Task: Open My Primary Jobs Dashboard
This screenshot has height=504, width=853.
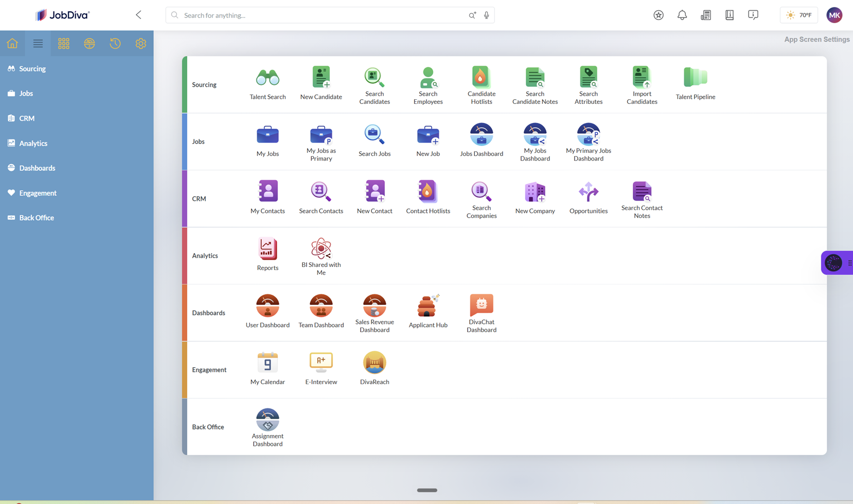Action: (x=589, y=142)
